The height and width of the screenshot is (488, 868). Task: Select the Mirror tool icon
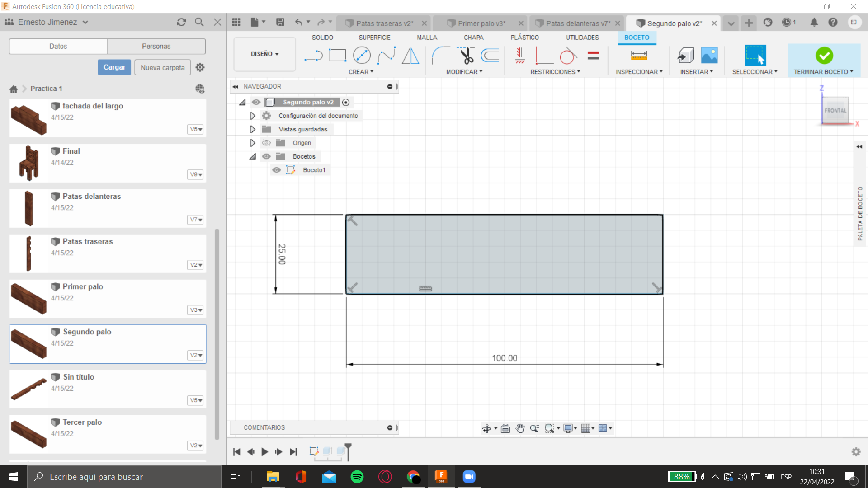tap(410, 56)
